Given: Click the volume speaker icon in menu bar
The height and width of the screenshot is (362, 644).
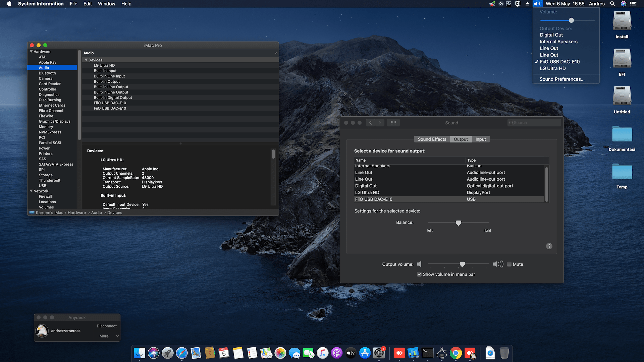Looking at the screenshot, I should (x=537, y=4).
